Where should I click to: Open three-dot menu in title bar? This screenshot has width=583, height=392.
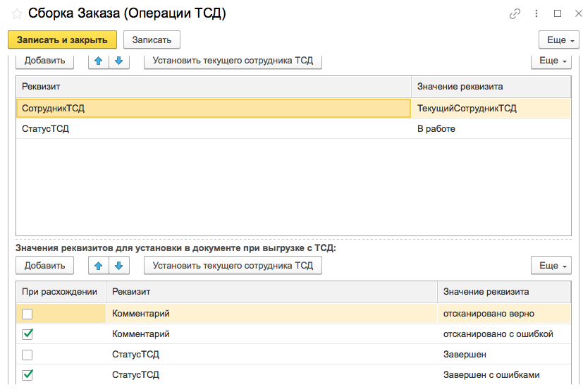click(536, 14)
